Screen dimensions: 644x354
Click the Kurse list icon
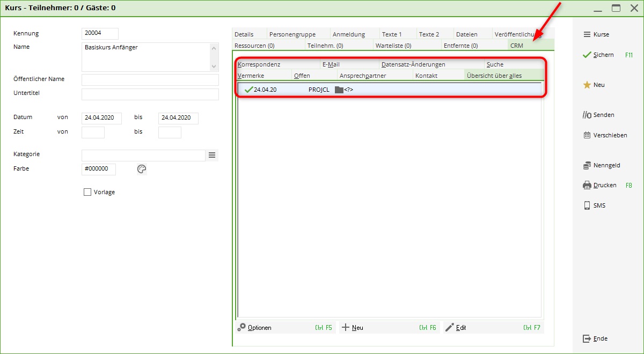[x=587, y=34]
